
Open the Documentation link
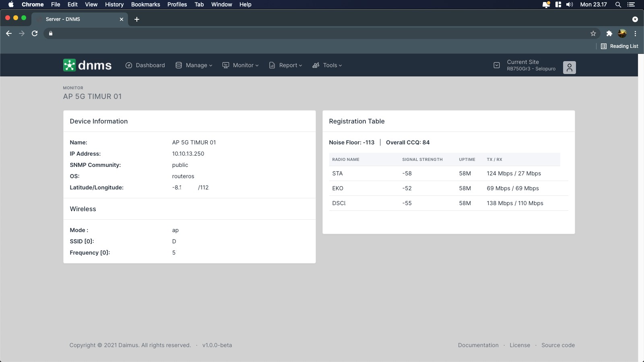(x=478, y=345)
